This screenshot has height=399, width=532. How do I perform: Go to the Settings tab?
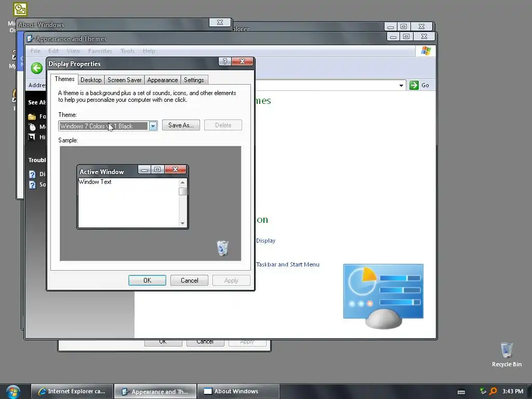(194, 80)
